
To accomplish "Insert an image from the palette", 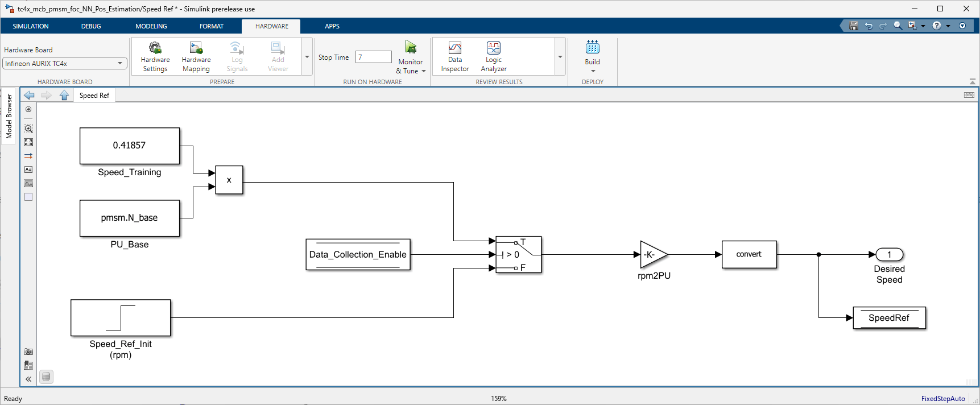I will point(28,183).
